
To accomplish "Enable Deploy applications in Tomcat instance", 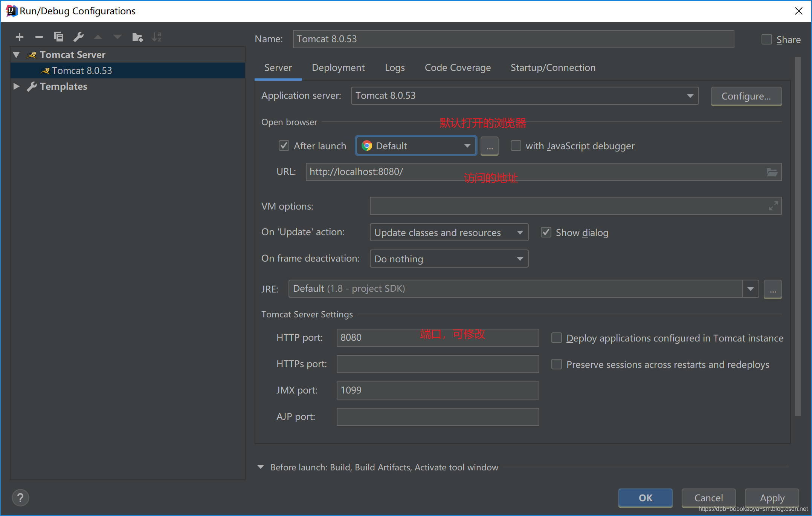I will tap(555, 338).
